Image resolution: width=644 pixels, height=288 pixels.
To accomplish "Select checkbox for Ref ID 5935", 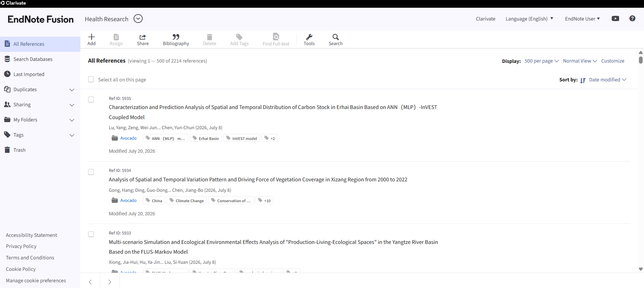I will point(91,100).
